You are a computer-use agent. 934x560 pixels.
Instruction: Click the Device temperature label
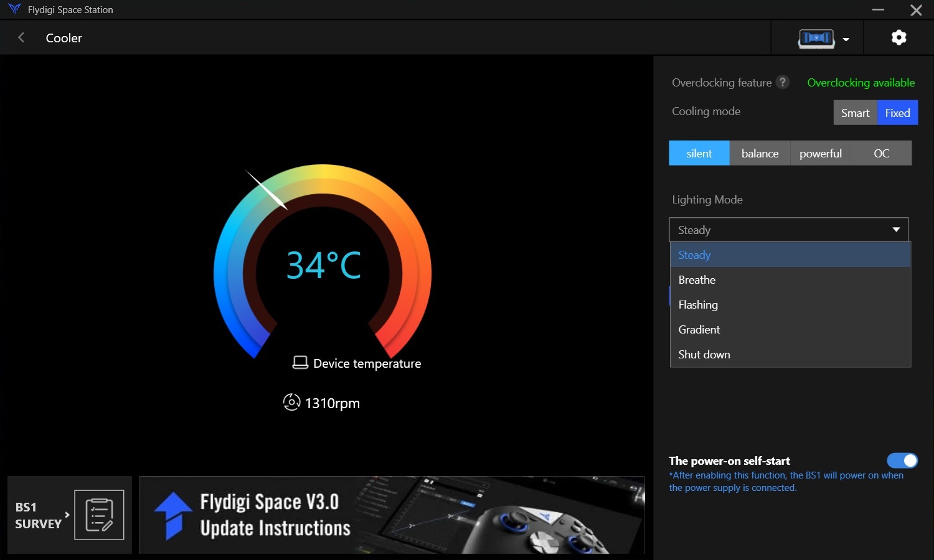[367, 363]
